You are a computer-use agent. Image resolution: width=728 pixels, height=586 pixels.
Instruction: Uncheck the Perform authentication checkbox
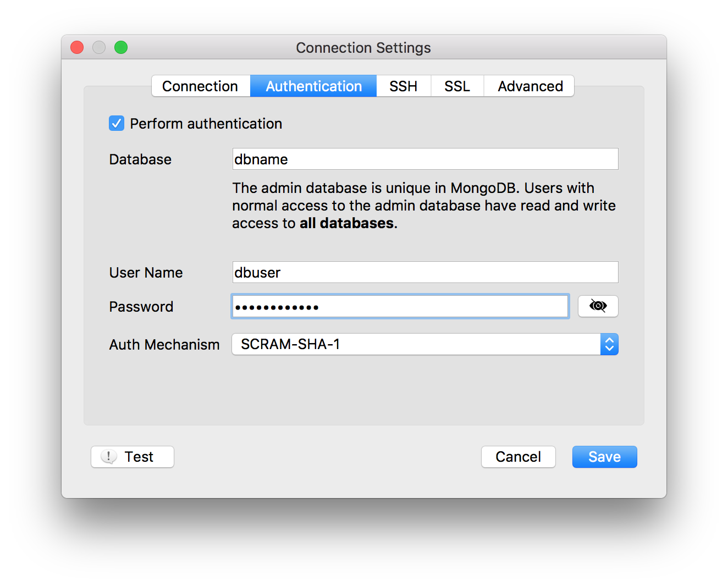(x=117, y=123)
